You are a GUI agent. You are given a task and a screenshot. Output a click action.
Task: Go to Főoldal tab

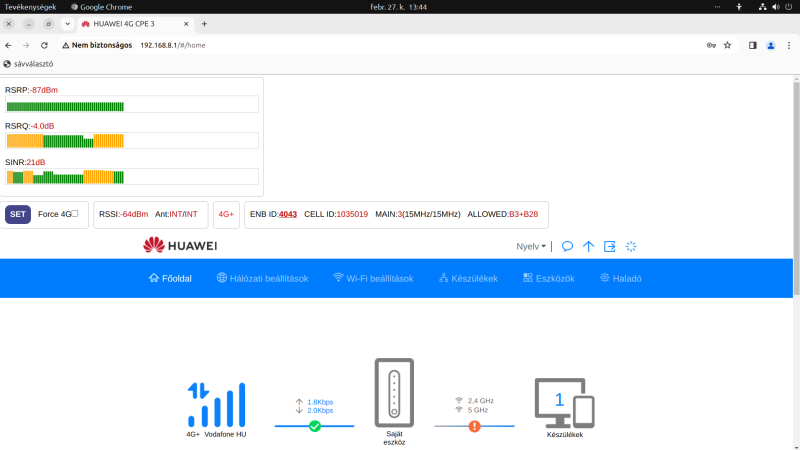(x=170, y=279)
